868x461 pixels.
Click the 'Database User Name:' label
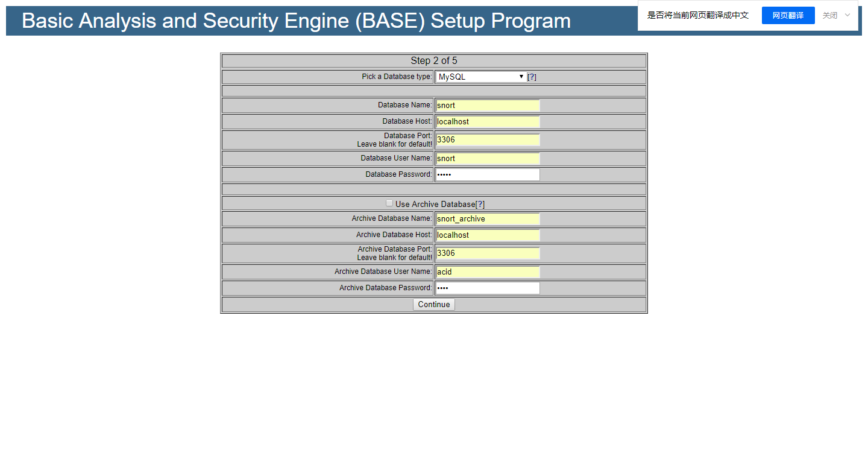[x=397, y=158]
